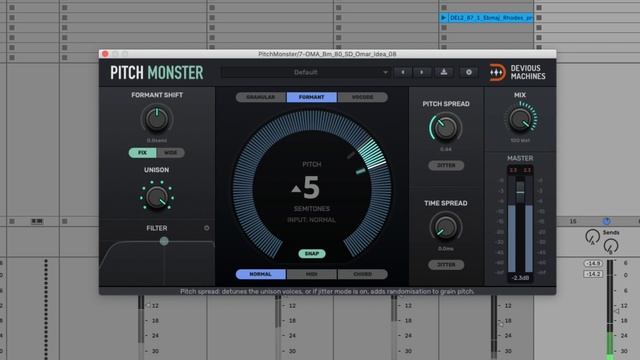
Task: Click the -14.2 level value in DAW
Action: (593, 274)
